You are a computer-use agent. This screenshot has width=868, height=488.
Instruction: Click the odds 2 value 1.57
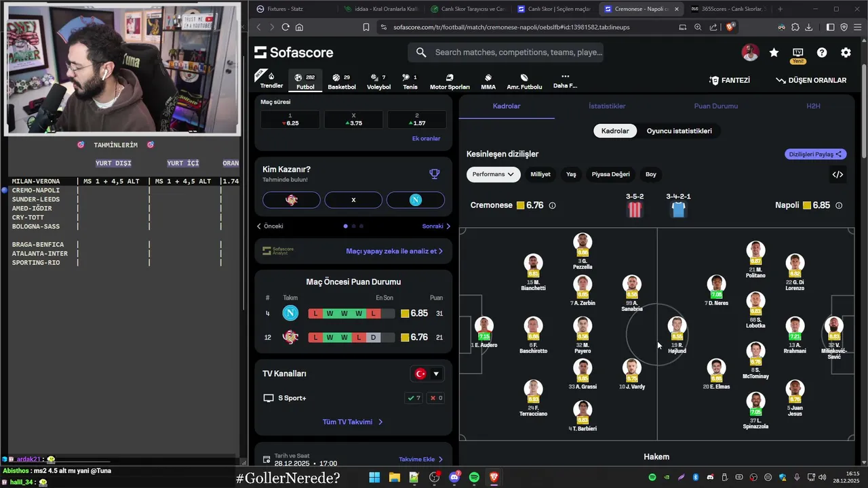coord(416,120)
